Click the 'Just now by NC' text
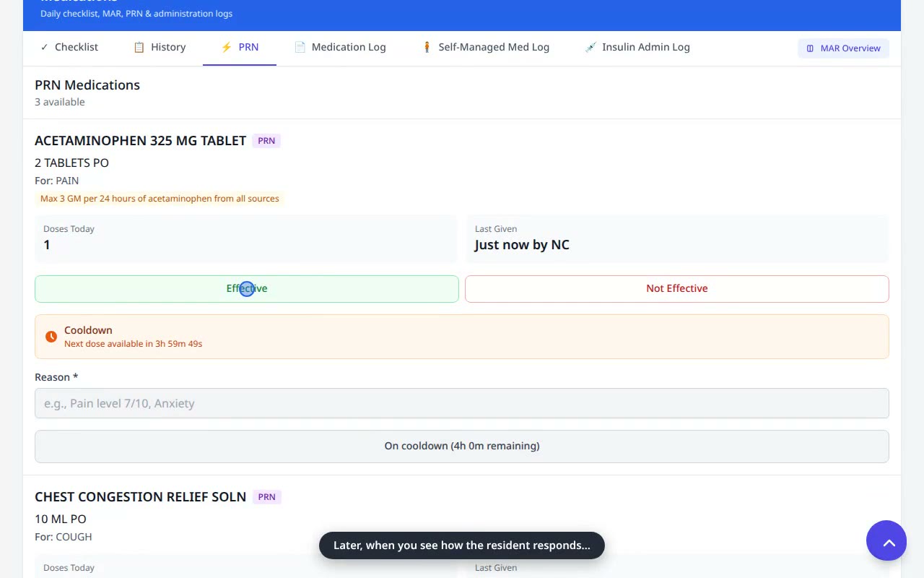Image resolution: width=924 pixels, height=578 pixels. click(x=522, y=245)
